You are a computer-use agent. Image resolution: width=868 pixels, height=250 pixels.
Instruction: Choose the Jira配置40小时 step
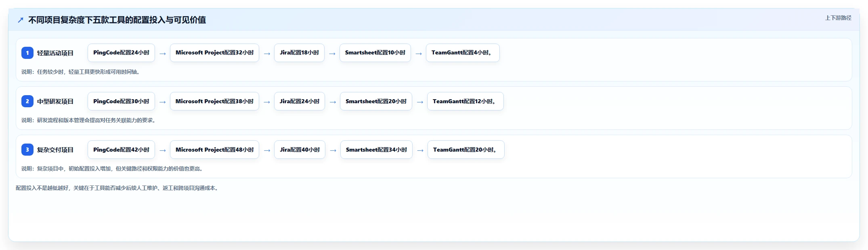pyautogui.click(x=300, y=150)
